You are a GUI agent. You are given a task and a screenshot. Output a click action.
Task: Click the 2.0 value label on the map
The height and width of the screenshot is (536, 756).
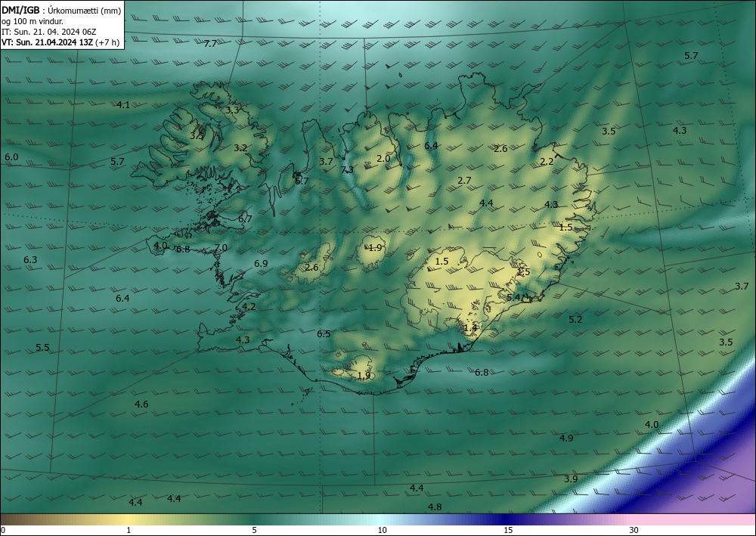[x=383, y=159]
